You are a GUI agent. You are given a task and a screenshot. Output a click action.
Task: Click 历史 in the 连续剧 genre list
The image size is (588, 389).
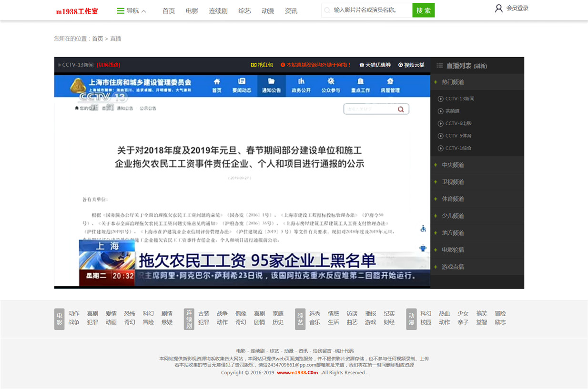coord(278,322)
